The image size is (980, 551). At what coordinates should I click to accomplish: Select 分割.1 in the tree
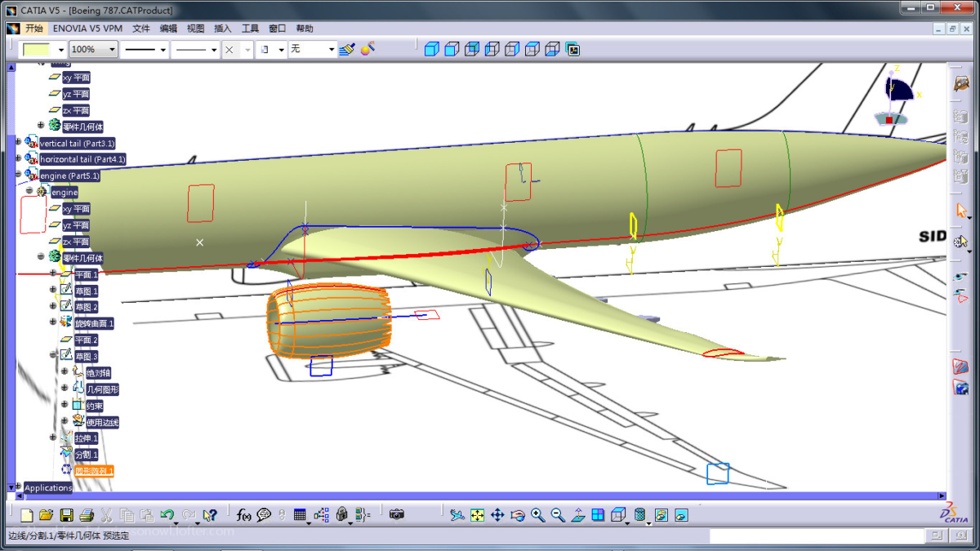[x=87, y=455]
